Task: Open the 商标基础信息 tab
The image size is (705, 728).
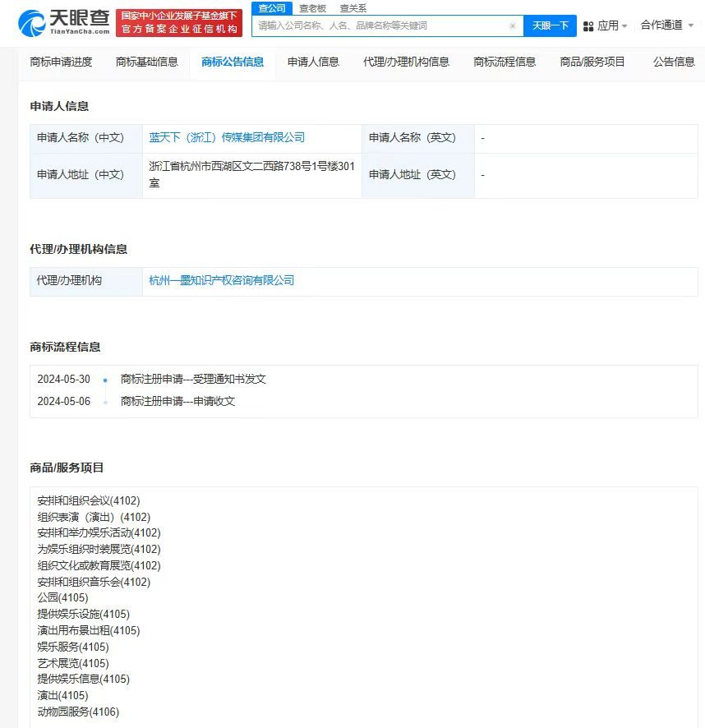Action: pyautogui.click(x=147, y=61)
